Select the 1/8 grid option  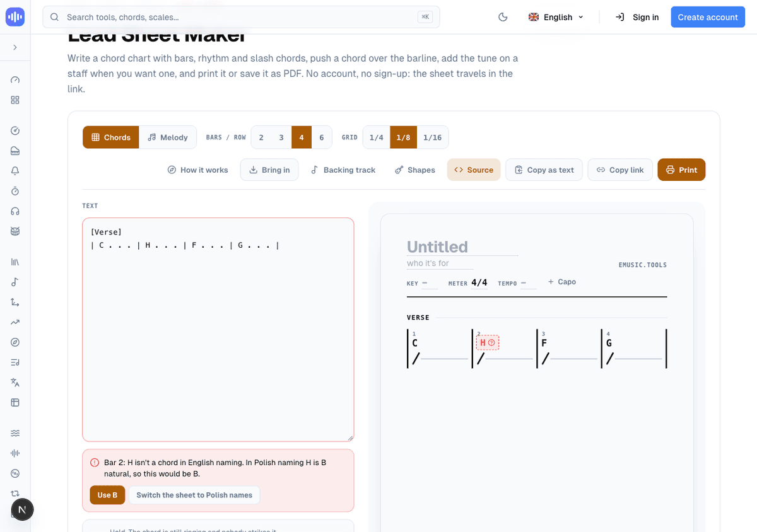[x=404, y=137]
